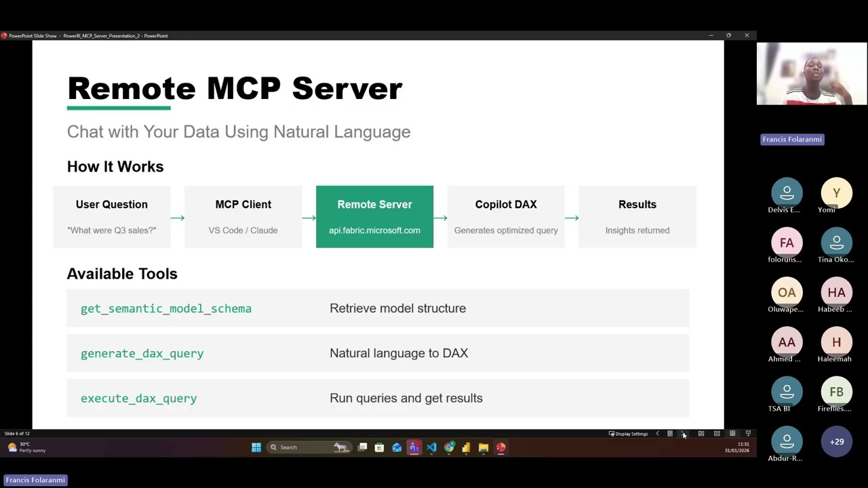Image resolution: width=868 pixels, height=488 pixels.
Task: Select the Haleemah participant avatar
Action: coord(836,342)
